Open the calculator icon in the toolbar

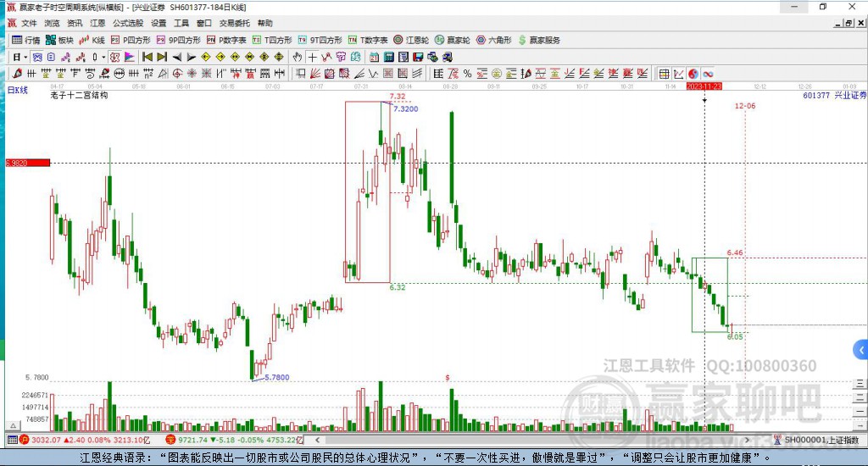tap(388, 57)
